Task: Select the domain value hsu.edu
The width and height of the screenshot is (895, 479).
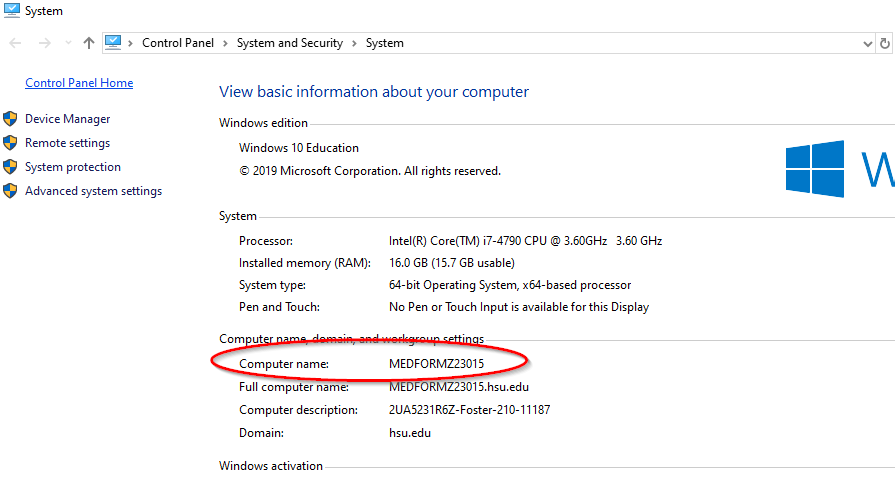Action: (410, 433)
